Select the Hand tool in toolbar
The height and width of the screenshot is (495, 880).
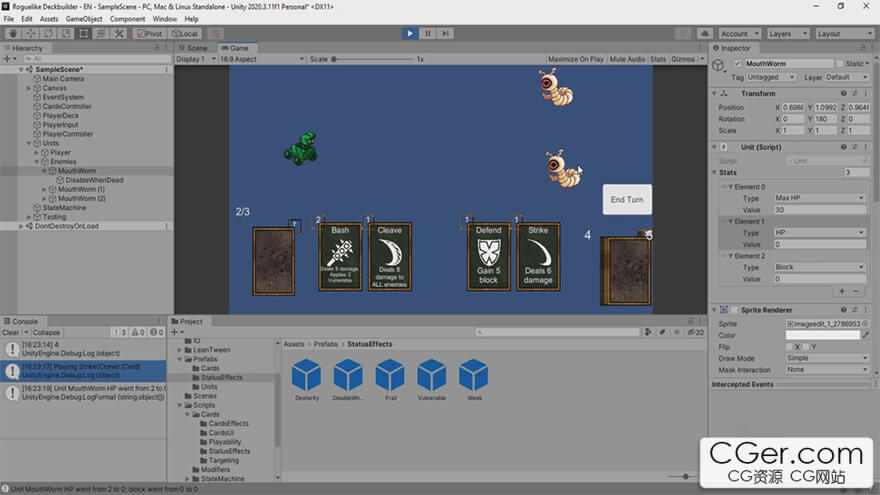[12, 34]
